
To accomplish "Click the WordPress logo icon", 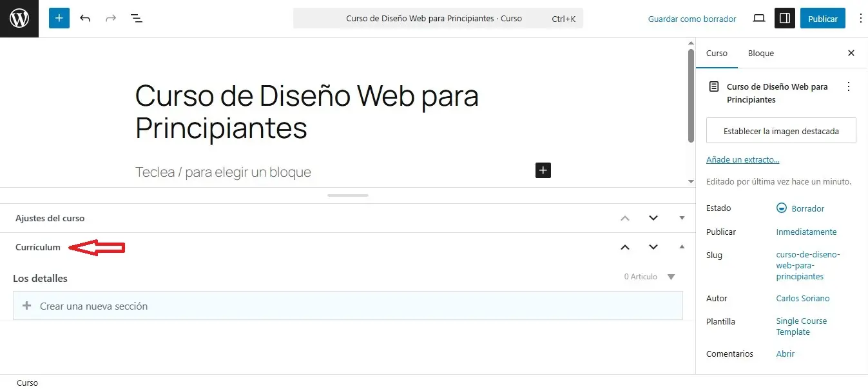I will click(19, 19).
